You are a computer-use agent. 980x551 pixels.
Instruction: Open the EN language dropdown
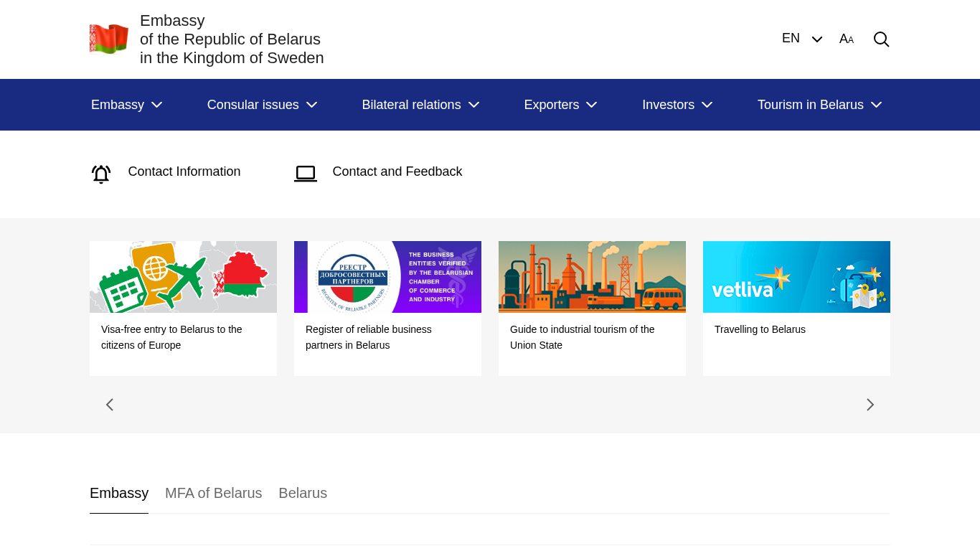coord(801,39)
